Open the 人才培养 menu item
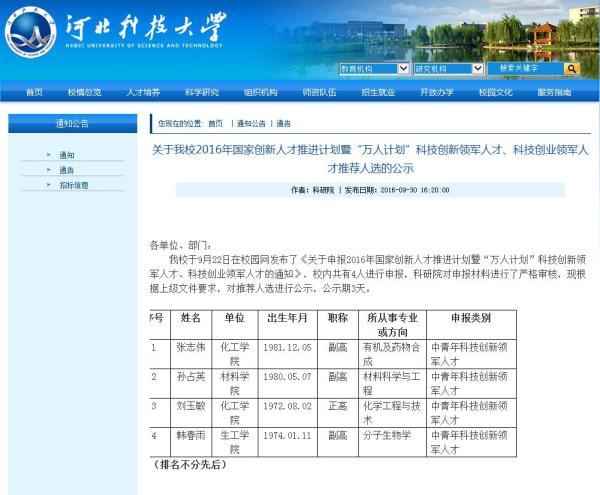The image size is (600, 495). pyautogui.click(x=143, y=92)
